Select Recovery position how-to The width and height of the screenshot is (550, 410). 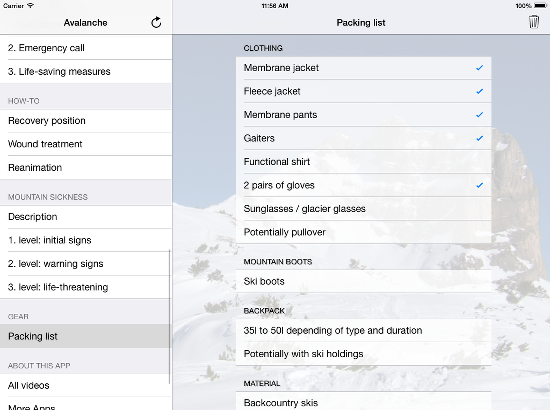pyautogui.click(x=86, y=121)
